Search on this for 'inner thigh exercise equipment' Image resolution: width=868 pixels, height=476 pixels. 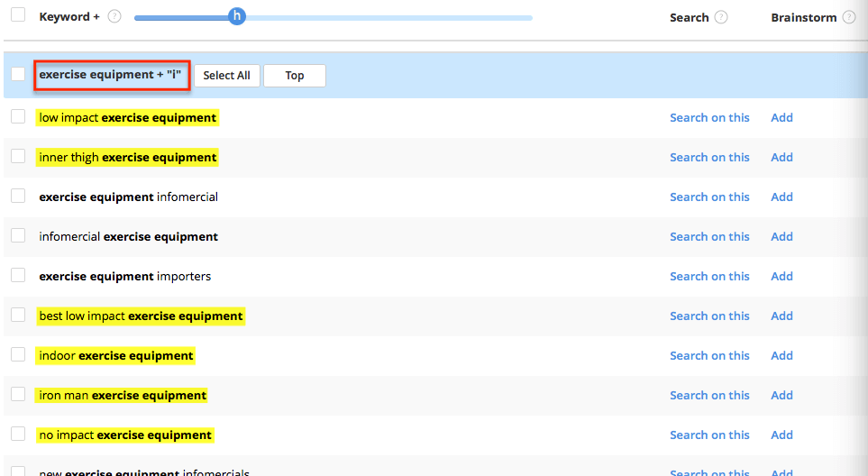point(709,157)
